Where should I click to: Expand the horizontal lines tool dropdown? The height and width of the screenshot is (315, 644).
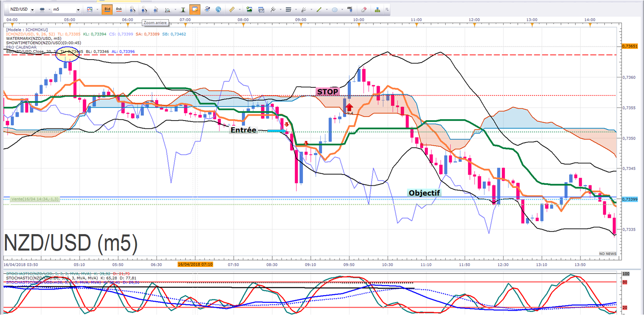[295, 9]
